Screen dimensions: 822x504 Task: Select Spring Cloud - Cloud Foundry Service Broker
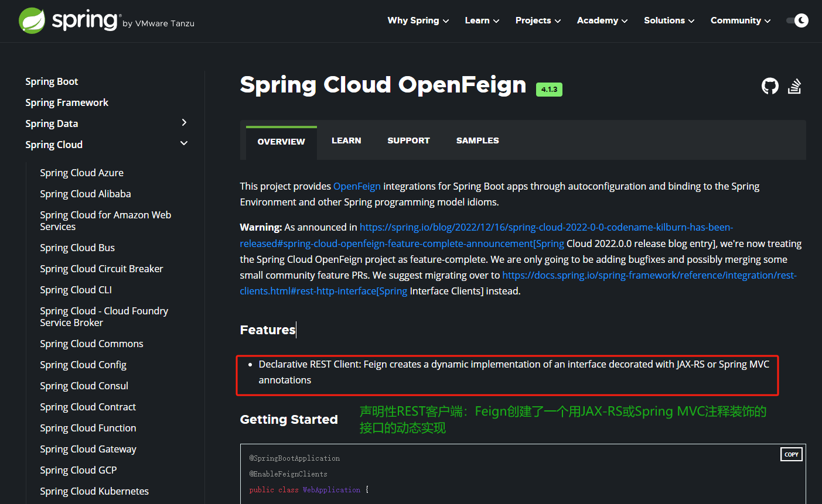(104, 317)
